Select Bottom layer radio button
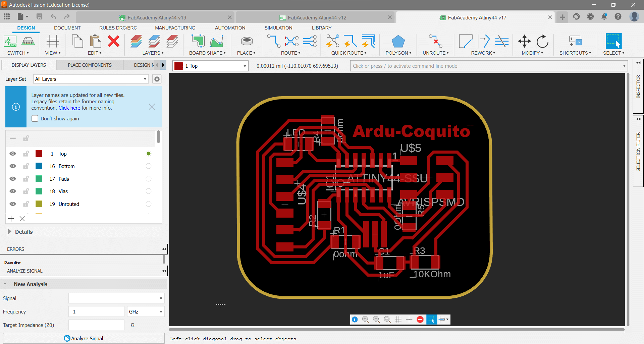This screenshot has height=344, width=644. click(149, 166)
